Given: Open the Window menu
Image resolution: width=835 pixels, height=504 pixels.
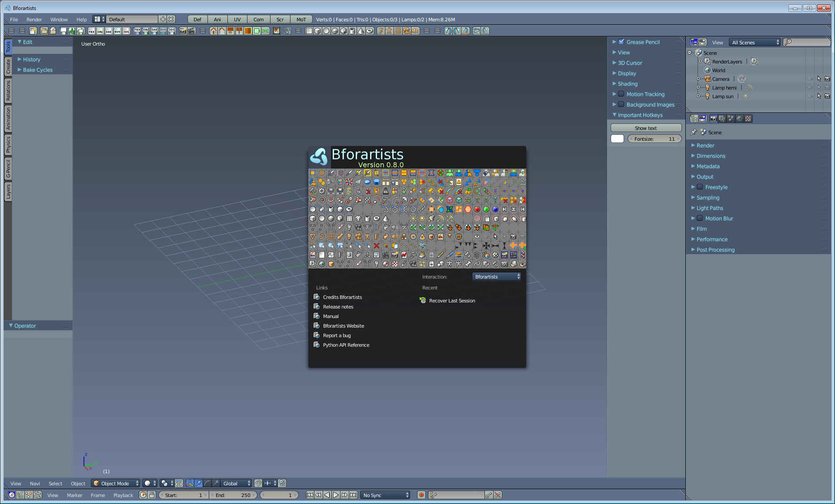Looking at the screenshot, I should tap(59, 19).
